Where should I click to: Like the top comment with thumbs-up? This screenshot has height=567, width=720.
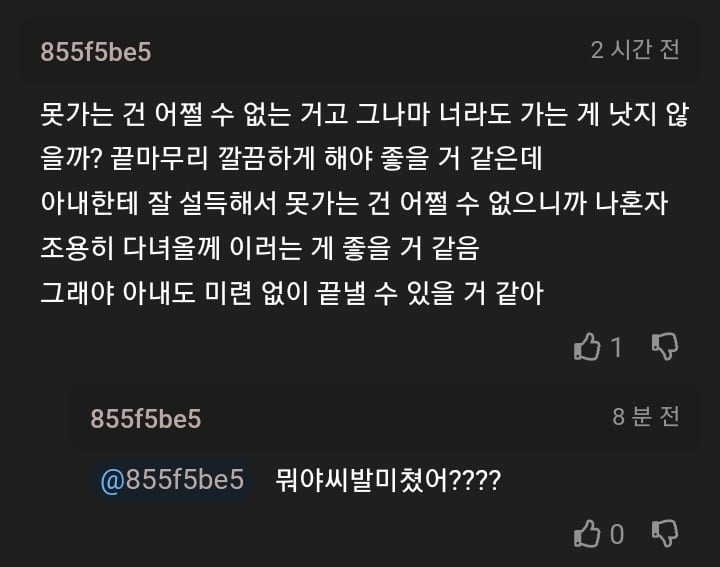(587, 347)
